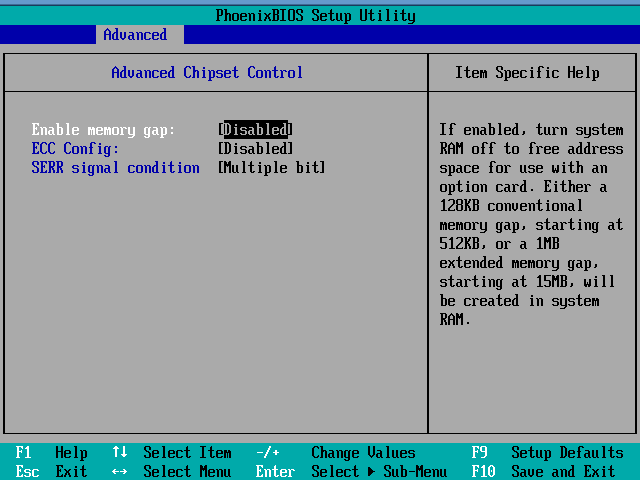Click the Item Specific Help heading

click(x=527, y=73)
